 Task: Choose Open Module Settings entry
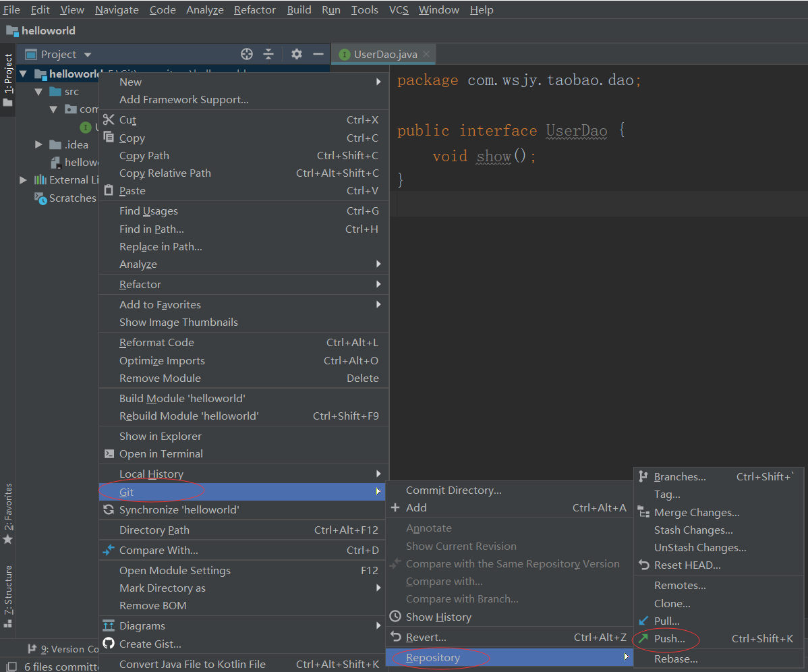coord(243,571)
